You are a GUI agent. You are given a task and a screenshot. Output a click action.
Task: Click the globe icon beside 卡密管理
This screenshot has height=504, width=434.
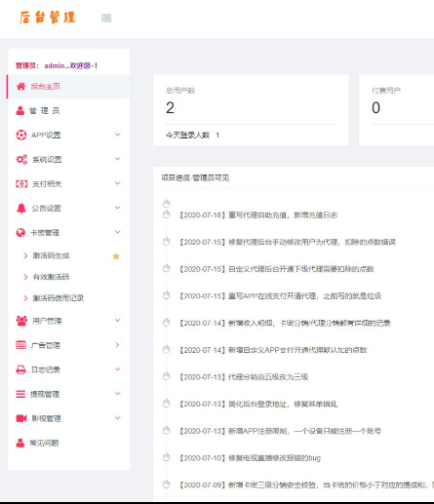(x=20, y=233)
